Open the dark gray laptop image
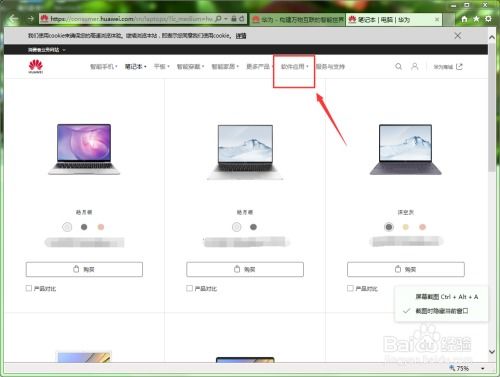Screen dimensions: 500x377 pos(406,150)
